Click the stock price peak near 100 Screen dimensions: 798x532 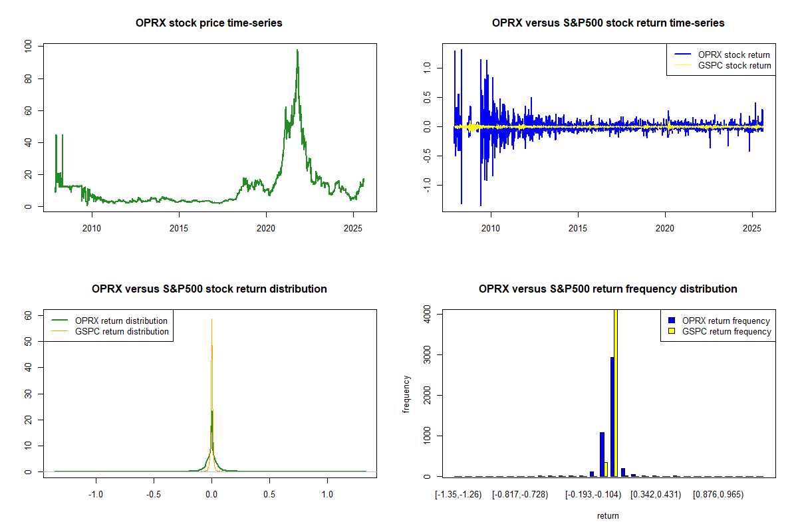coord(297,51)
